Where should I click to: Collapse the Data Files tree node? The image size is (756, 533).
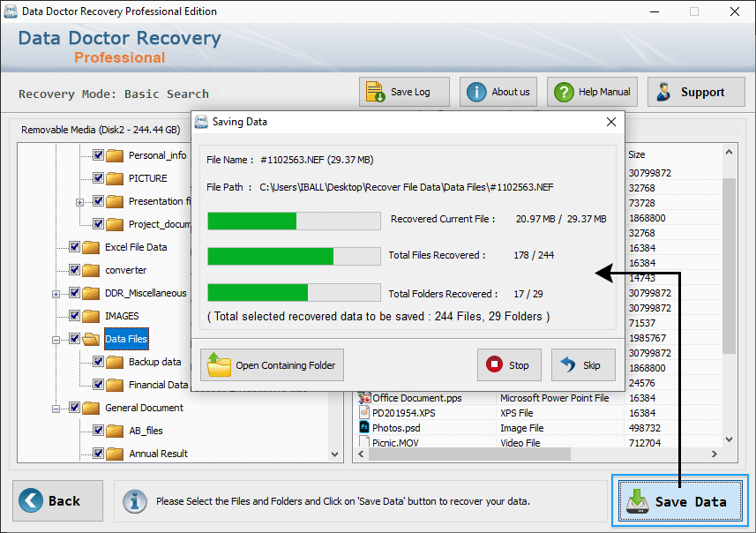pyautogui.click(x=56, y=340)
